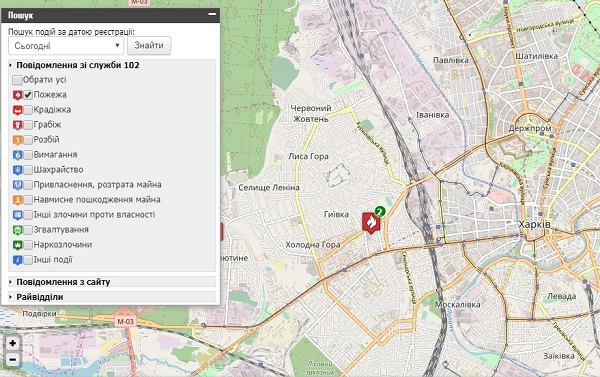The image size is (600, 377).
Task: Collapse the Повідомлення зі служби 102 section
Action: point(112,65)
